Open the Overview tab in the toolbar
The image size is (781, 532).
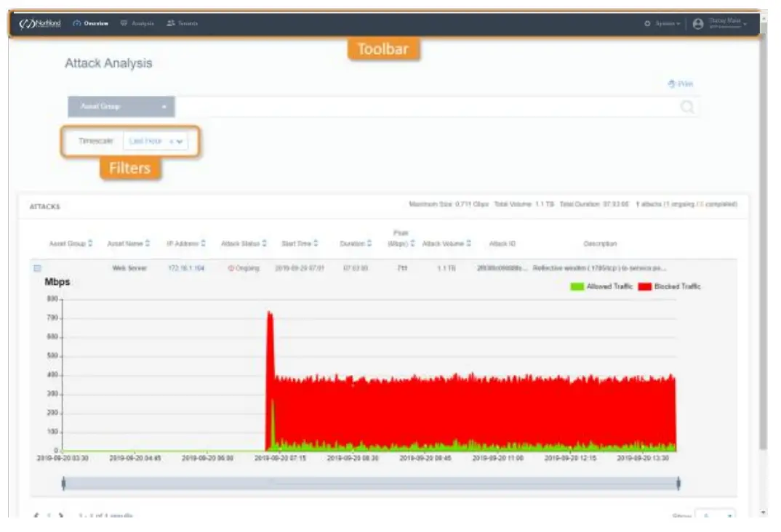pos(90,23)
